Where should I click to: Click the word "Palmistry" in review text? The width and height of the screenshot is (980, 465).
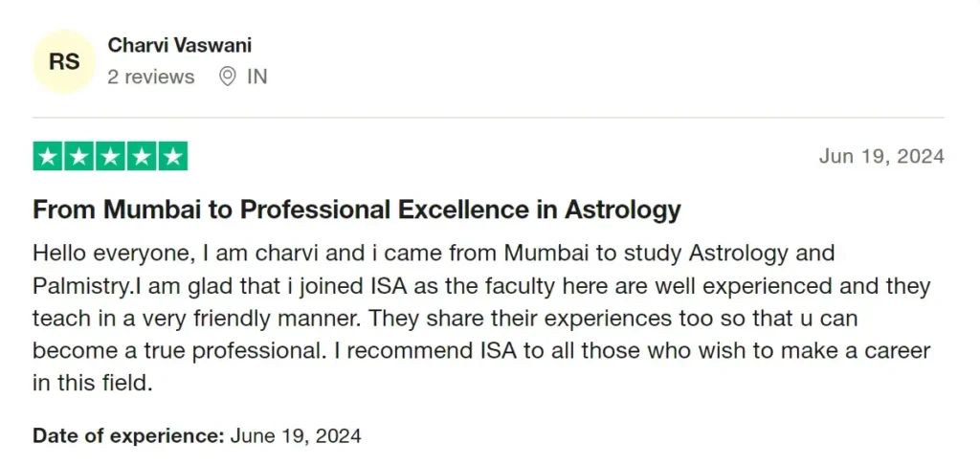(80, 287)
